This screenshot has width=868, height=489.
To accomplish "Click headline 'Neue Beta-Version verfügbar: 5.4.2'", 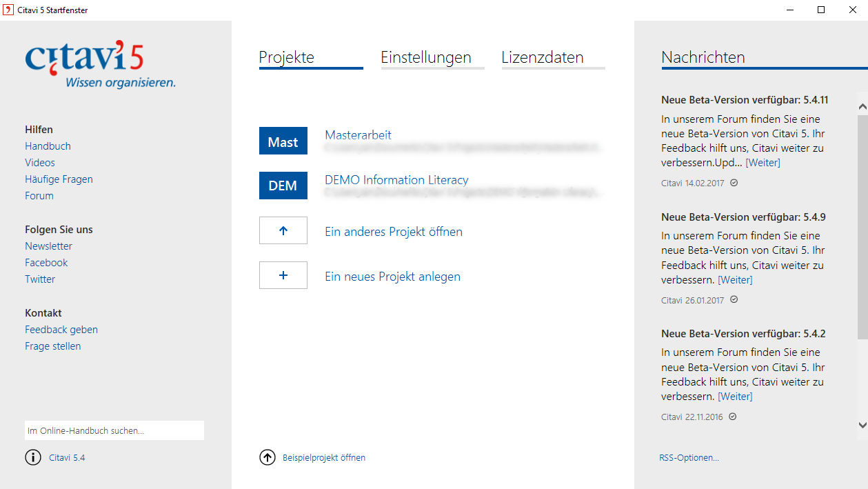I will (x=743, y=334).
